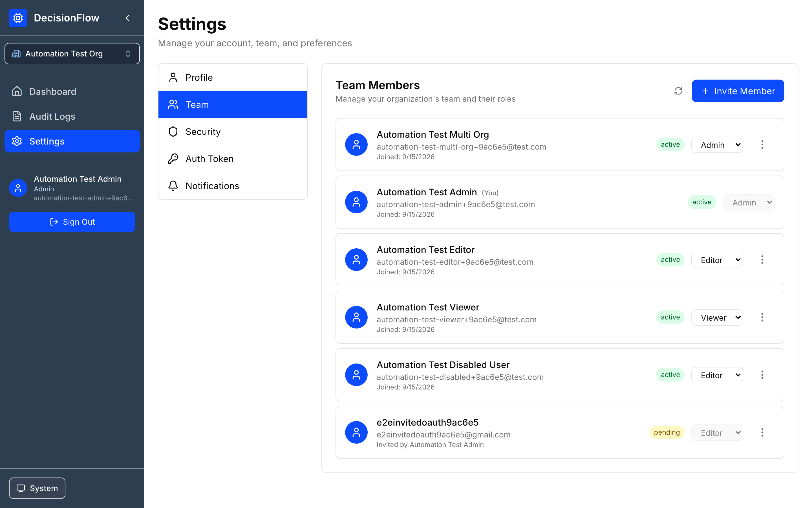812x508 pixels.
Task: Click email automation-test-editor+9ac6e5@test.com
Action: (455, 262)
